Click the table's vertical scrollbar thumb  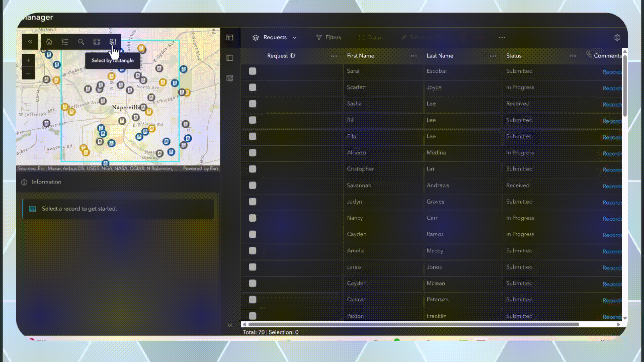tap(625, 85)
